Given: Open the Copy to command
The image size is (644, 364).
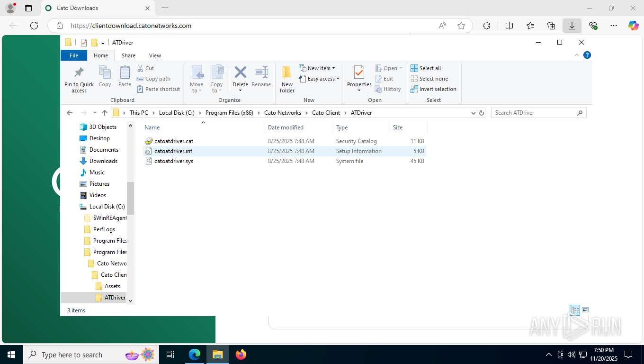Looking at the screenshot, I should coord(216,79).
